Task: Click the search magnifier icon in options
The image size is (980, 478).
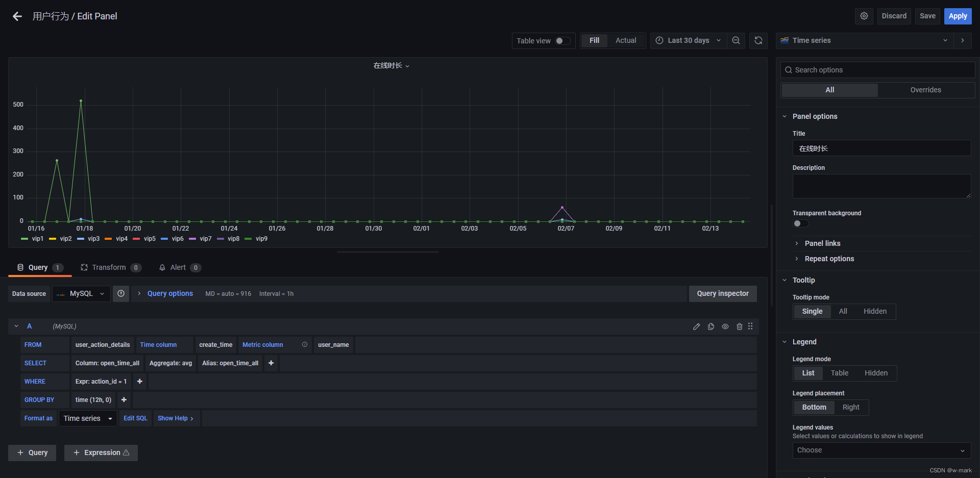Action: [x=789, y=70]
